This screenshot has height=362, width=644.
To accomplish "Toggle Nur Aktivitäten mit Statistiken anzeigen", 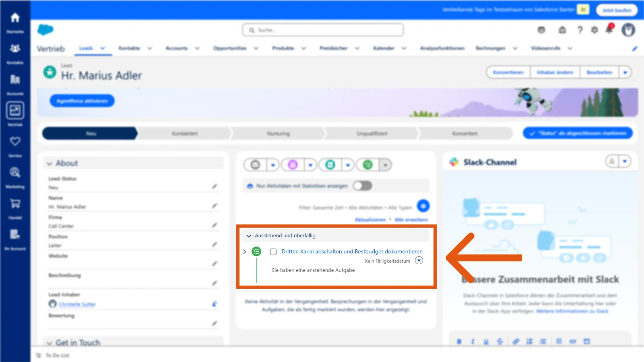I will tap(362, 186).
